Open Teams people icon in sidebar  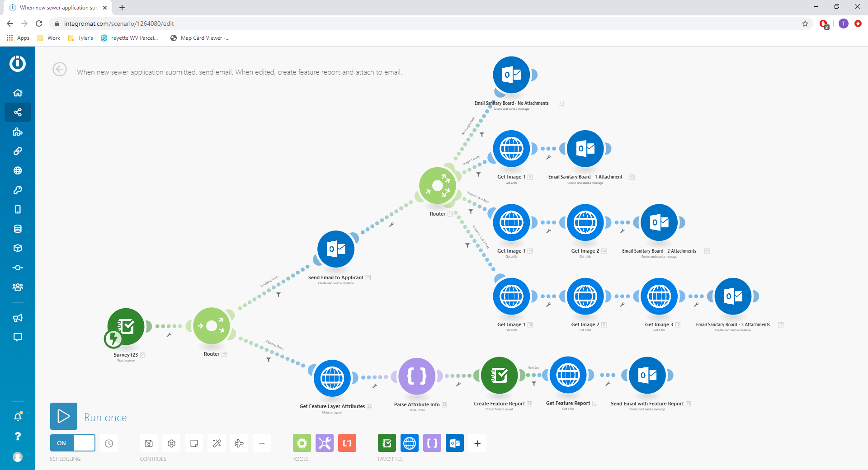pyautogui.click(x=18, y=287)
